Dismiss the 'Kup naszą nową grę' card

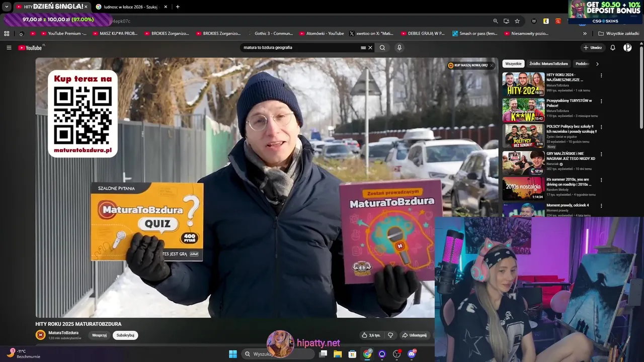pyautogui.click(x=492, y=65)
